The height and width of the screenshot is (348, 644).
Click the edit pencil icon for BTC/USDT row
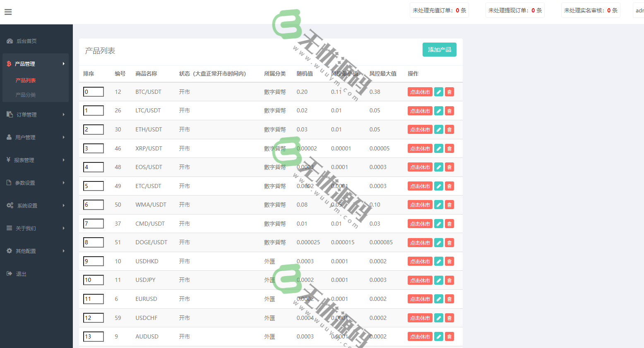point(439,92)
